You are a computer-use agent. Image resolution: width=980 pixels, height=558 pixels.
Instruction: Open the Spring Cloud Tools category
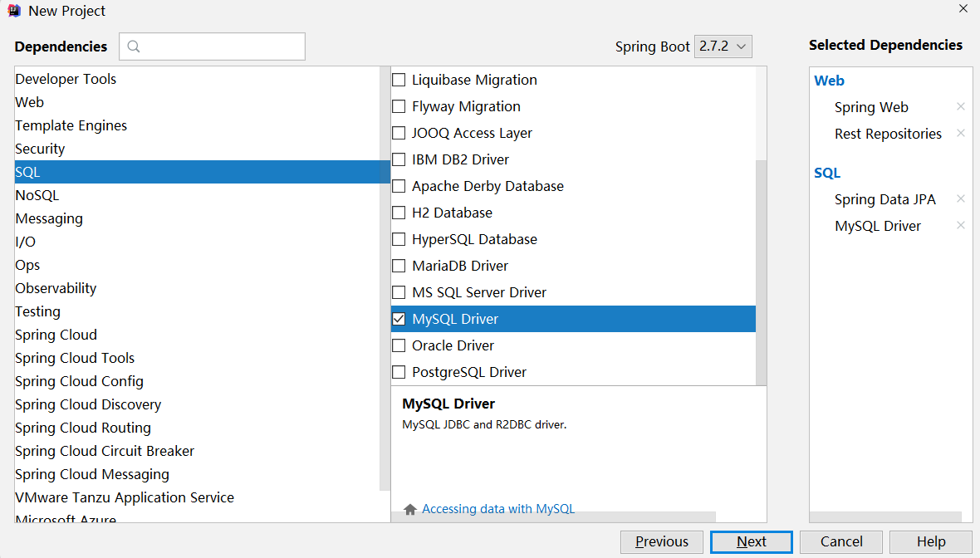[x=197, y=358]
